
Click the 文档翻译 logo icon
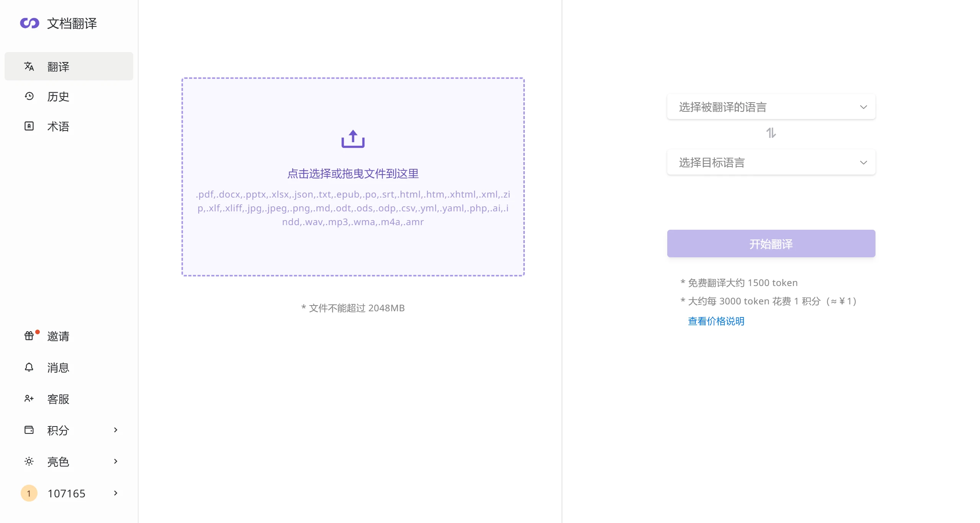29,23
